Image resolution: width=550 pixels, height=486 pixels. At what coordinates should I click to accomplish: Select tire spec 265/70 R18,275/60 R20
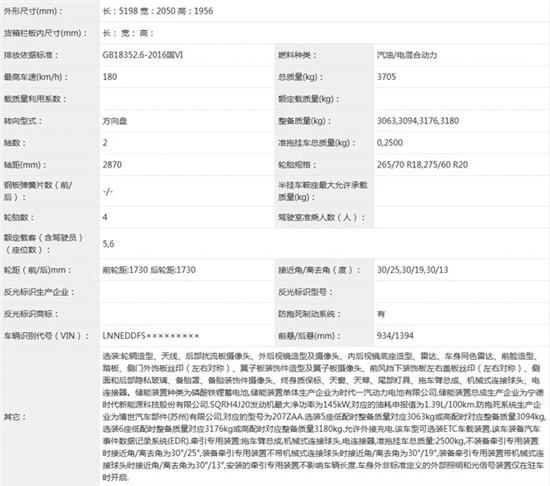(422, 164)
